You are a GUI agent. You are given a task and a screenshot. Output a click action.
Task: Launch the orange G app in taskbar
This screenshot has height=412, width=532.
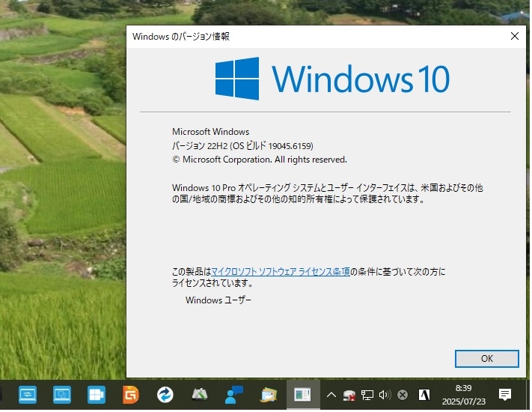(x=131, y=395)
